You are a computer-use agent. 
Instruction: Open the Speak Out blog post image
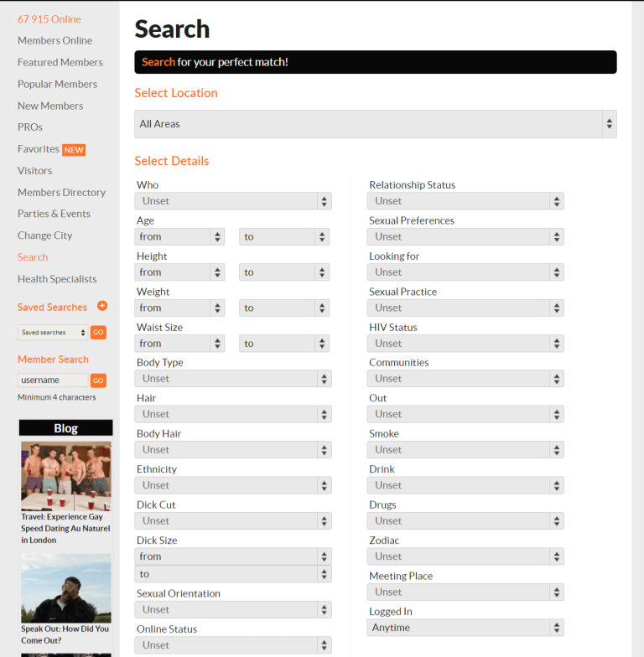65,587
